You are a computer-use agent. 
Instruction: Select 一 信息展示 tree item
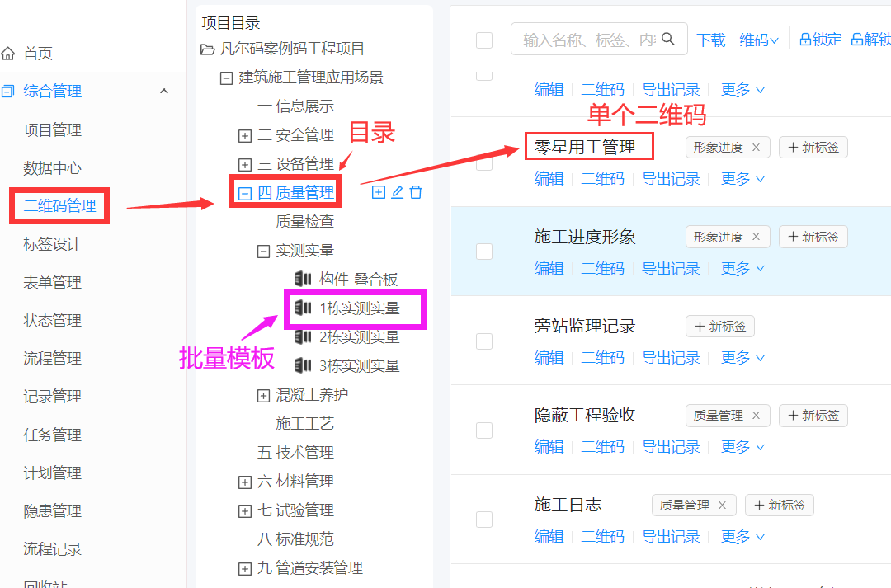[295, 106]
